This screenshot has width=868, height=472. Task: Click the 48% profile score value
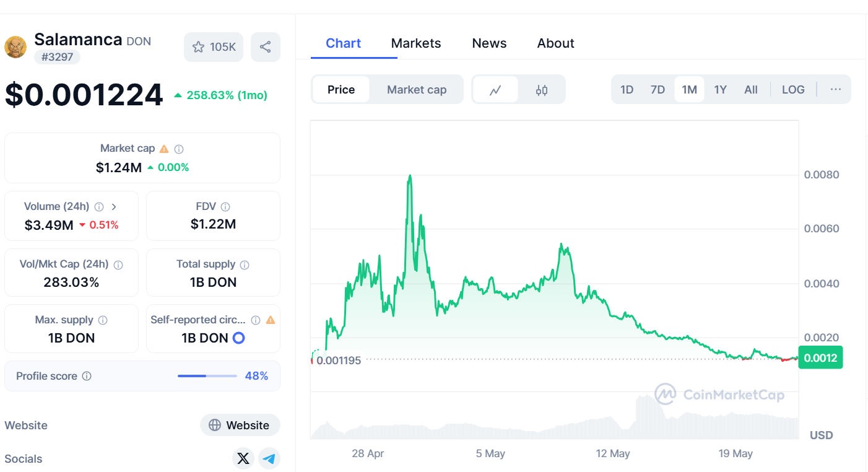(x=257, y=376)
